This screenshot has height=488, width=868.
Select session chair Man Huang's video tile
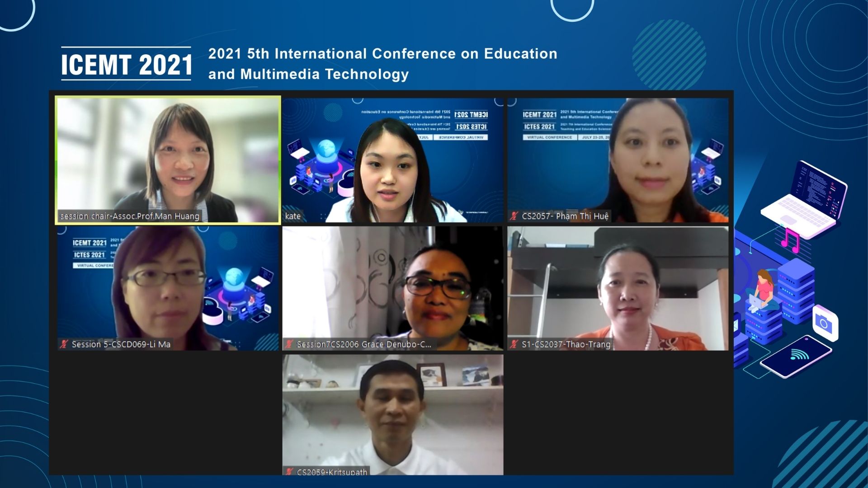(168, 160)
